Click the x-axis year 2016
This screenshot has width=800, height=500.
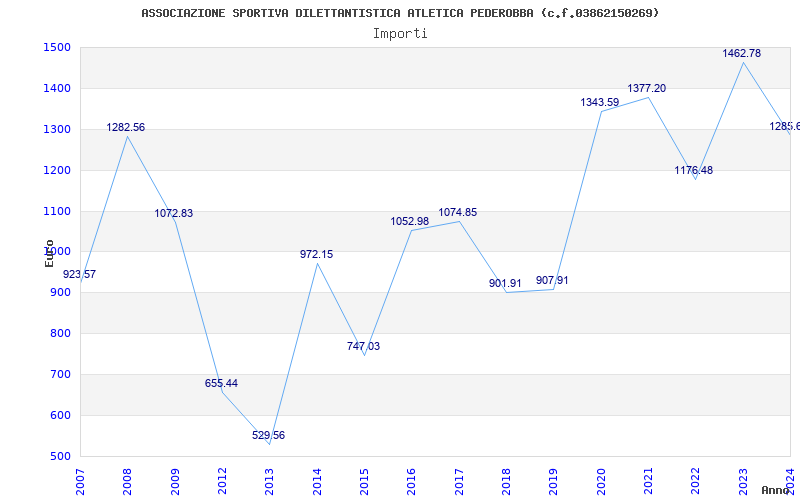coord(412,482)
